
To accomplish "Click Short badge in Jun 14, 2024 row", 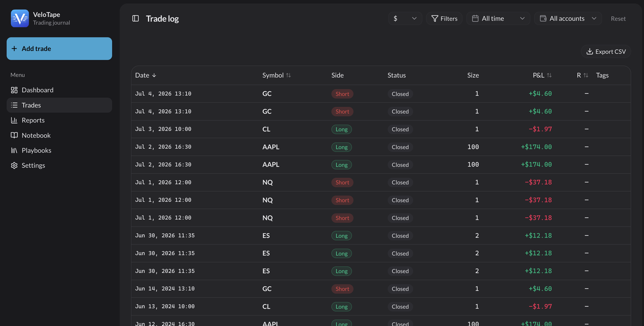I will [342, 289].
